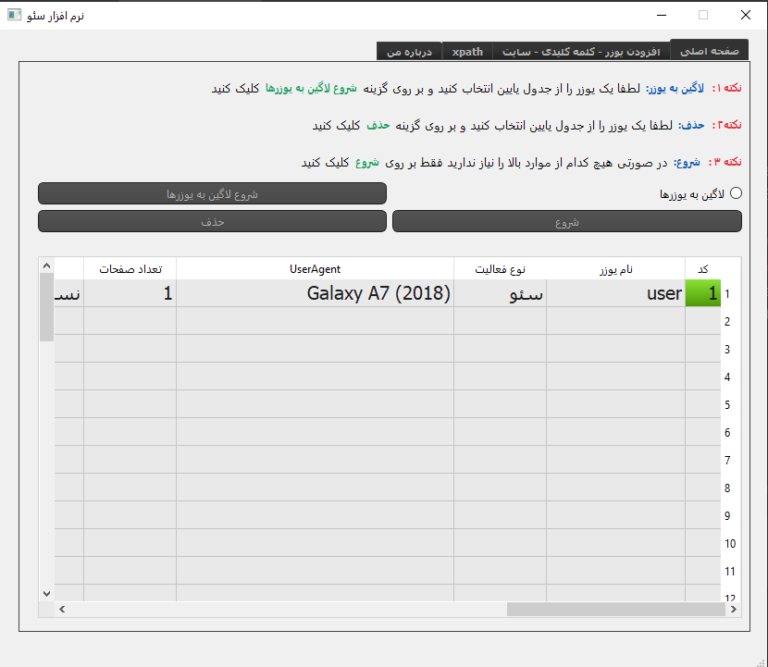Image resolution: width=768 pixels, height=667 pixels.
Task: Click the vertical scrollbar down arrow in table
Action: pyautogui.click(x=46, y=593)
